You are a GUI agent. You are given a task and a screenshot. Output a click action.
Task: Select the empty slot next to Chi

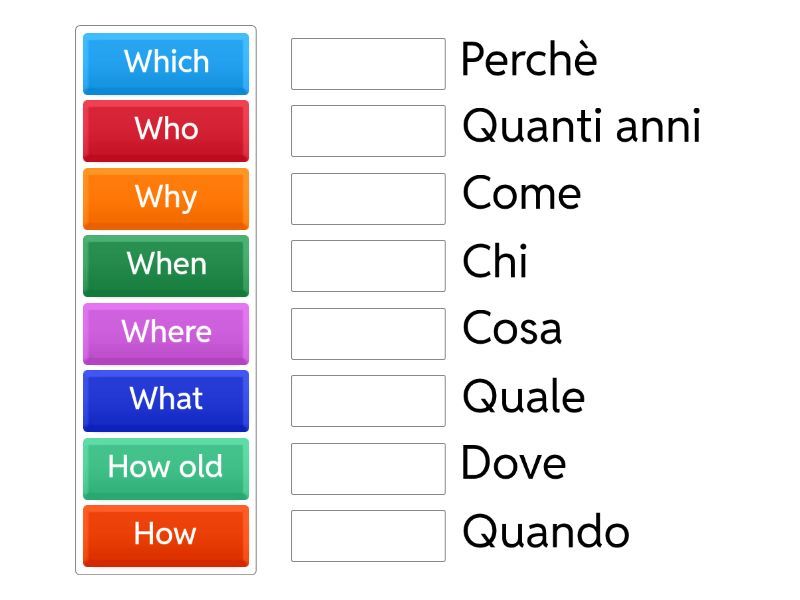[368, 266]
